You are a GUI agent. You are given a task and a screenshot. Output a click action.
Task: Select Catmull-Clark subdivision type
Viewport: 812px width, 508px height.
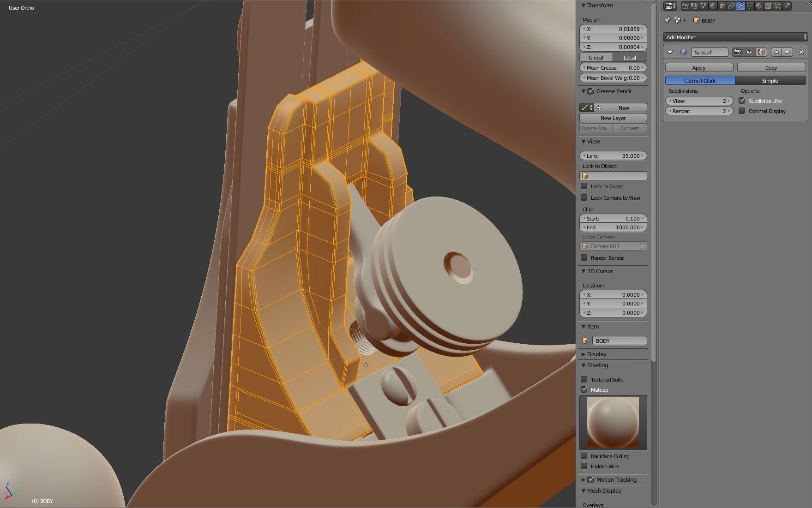pos(700,80)
